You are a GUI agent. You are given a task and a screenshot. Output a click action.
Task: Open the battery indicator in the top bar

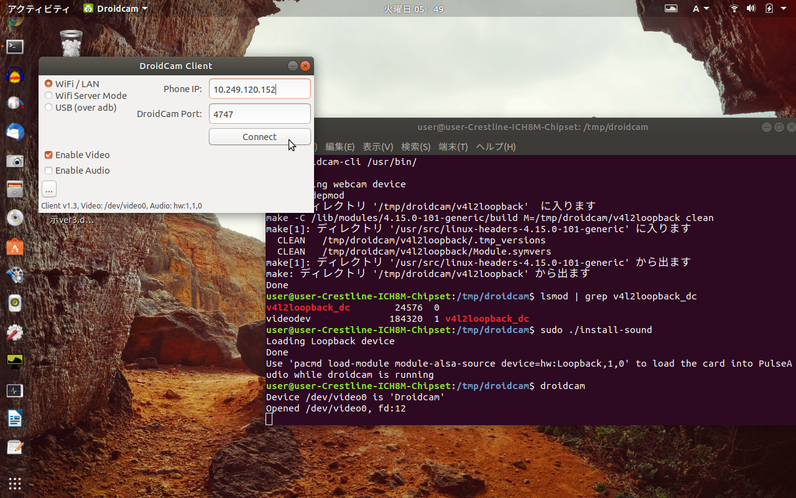point(769,9)
